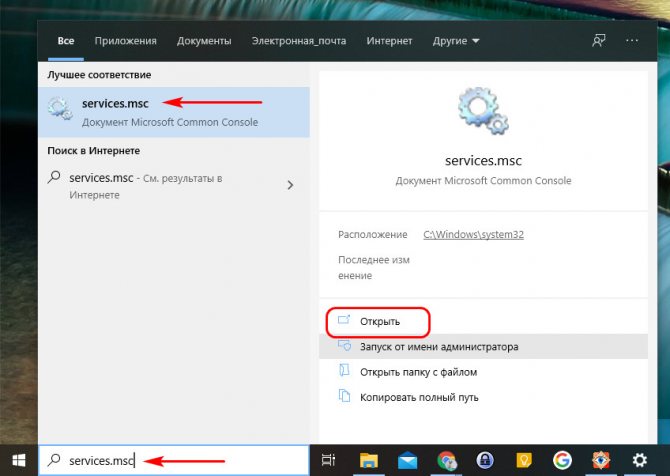Switch to the Приложения tab
670x476 pixels.
126,41
